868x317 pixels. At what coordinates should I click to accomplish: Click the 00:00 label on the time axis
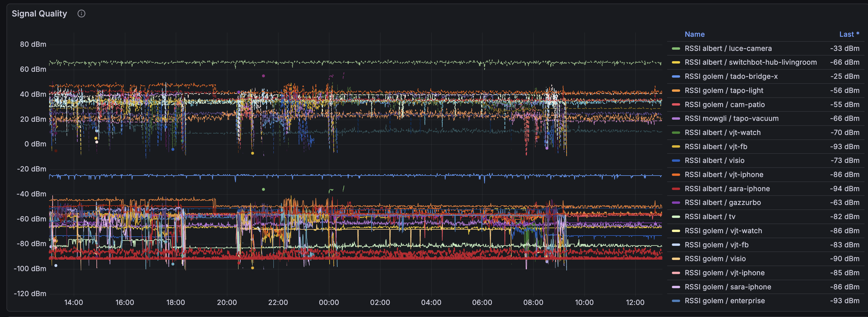coord(329,303)
